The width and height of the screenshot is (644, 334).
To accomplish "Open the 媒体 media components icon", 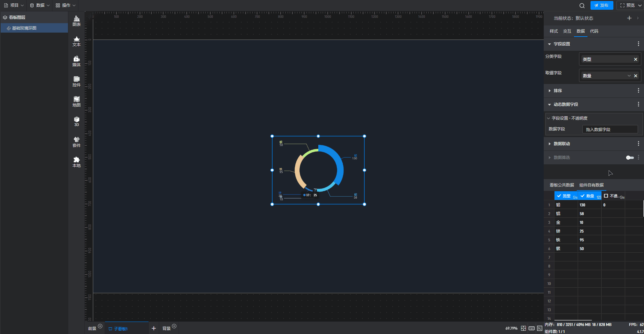I will (76, 61).
